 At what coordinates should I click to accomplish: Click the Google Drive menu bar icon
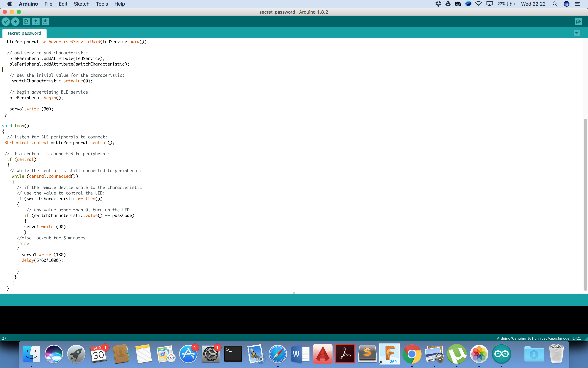pos(448,4)
